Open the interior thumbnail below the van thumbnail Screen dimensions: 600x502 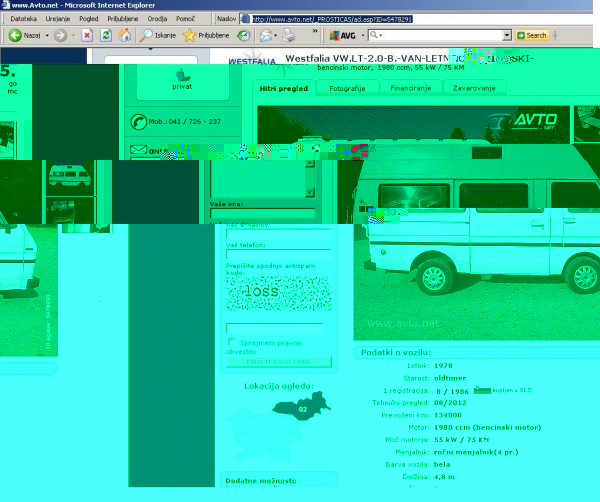pos(70,210)
